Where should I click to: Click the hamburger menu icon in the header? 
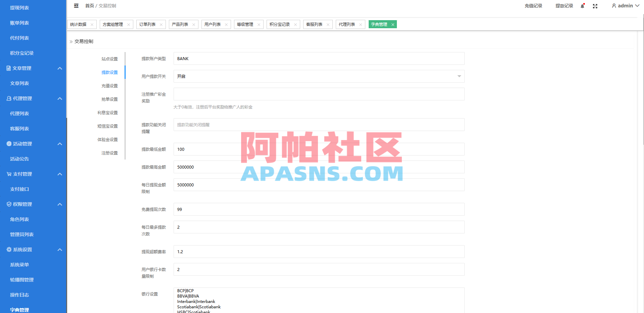tap(76, 6)
